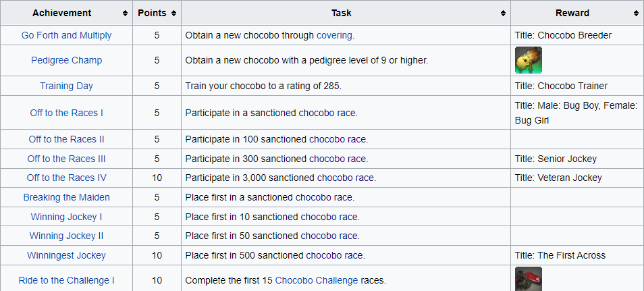This screenshot has height=291, width=644.
Task: Open the Off to the Races III link
Action: pos(67,159)
